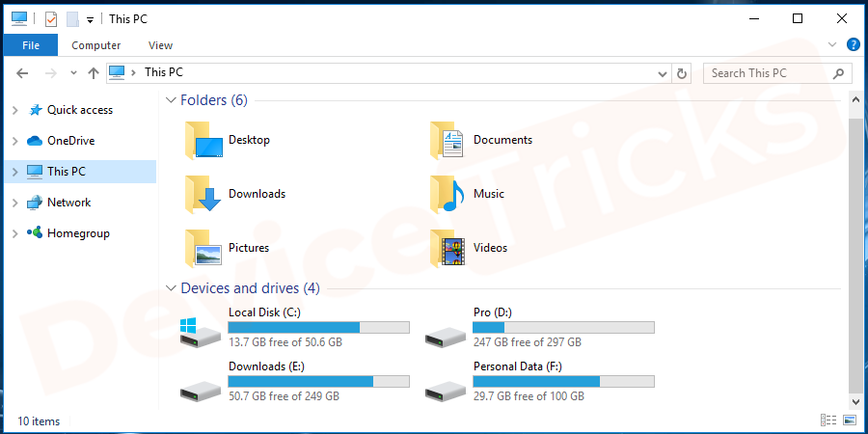
Task: Click the Videos folder label
Action: 491,248
